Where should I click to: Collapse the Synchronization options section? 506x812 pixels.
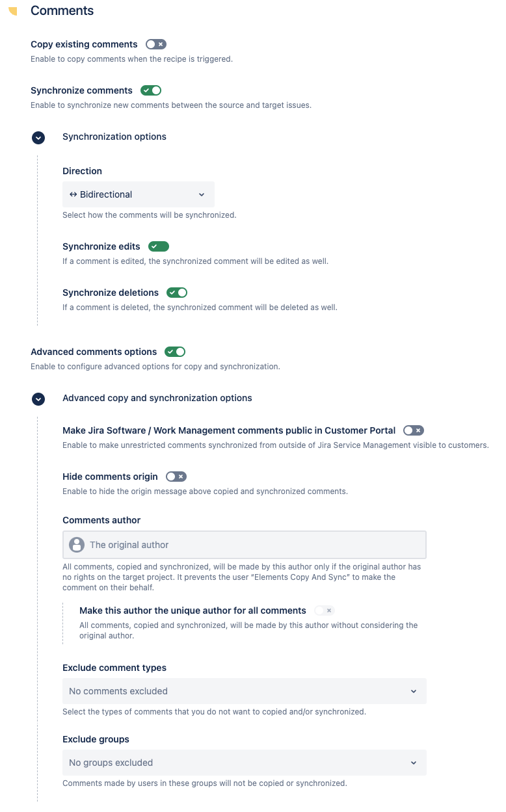38,138
